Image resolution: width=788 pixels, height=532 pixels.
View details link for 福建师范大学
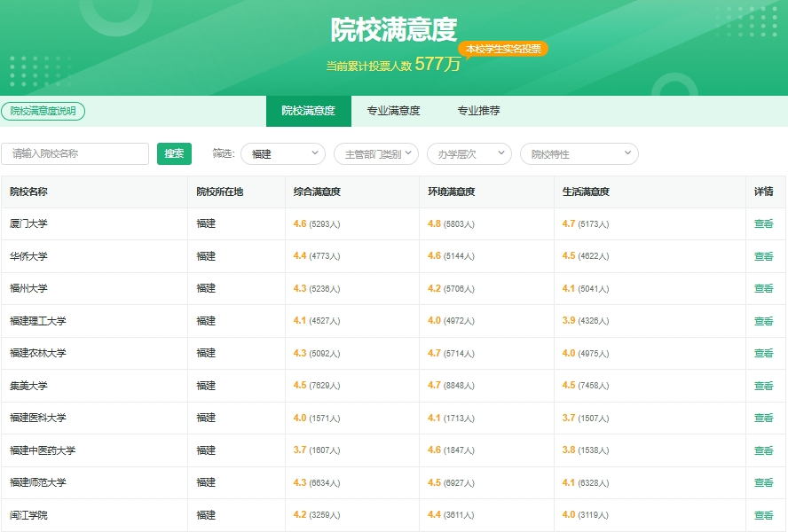pos(764,483)
